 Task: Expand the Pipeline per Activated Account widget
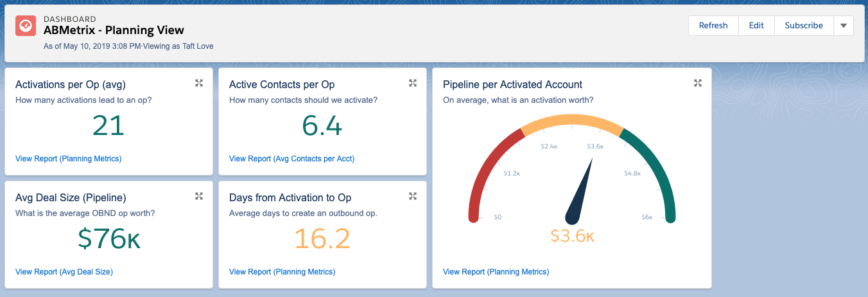click(x=698, y=83)
